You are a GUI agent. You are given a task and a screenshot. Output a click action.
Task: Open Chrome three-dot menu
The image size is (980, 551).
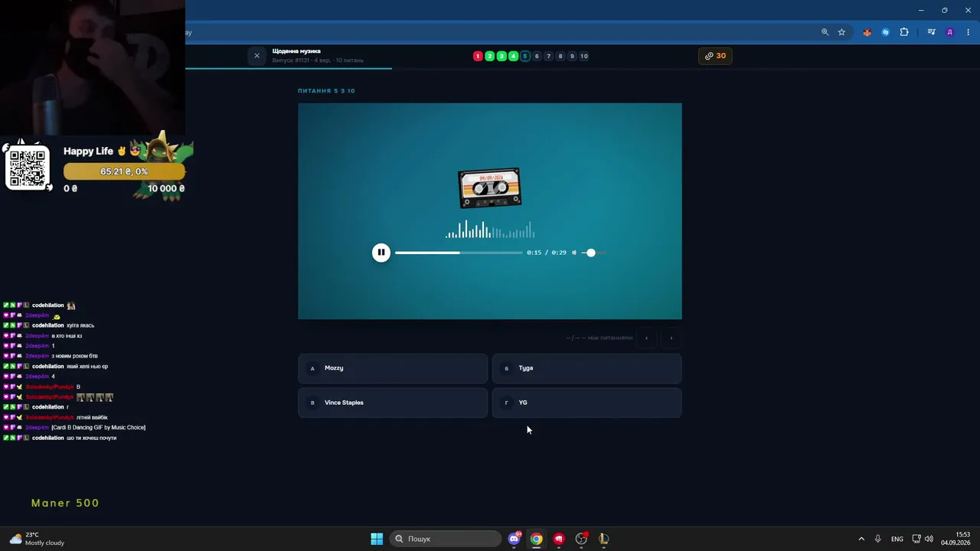tap(969, 32)
